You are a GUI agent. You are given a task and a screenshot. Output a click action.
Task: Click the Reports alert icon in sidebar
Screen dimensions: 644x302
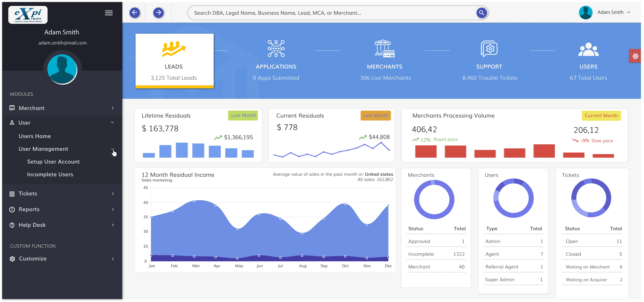tap(12, 209)
